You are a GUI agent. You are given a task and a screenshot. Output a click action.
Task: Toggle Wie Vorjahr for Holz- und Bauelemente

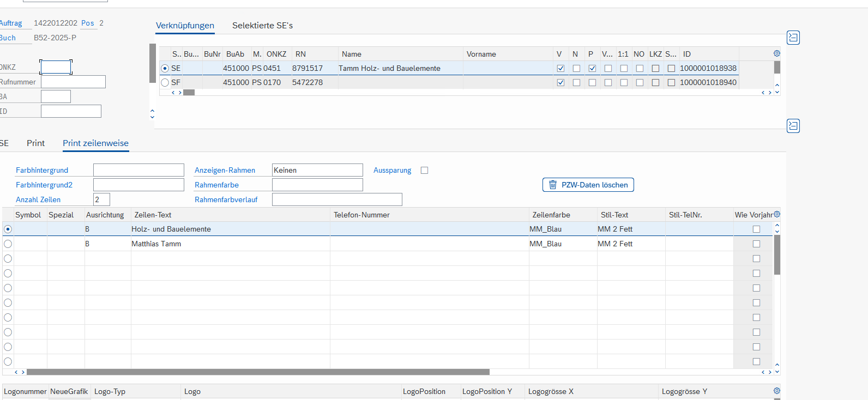(x=756, y=229)
